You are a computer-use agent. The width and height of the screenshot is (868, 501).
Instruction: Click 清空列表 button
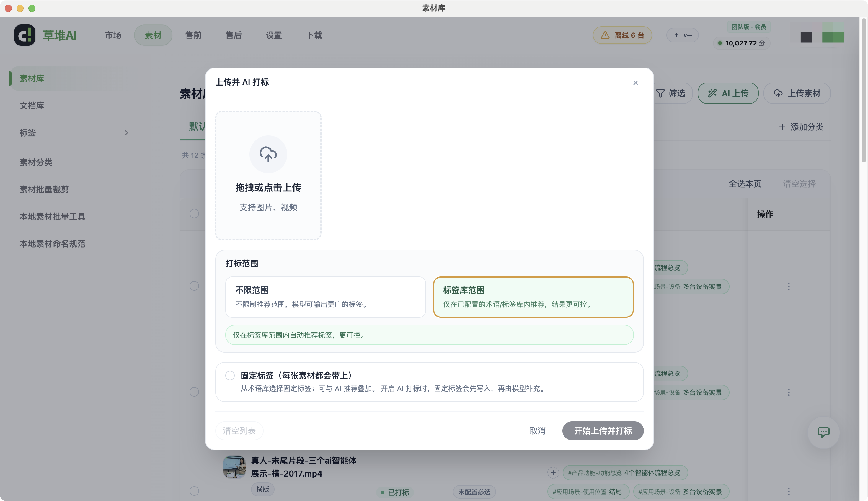coord(239,431)
